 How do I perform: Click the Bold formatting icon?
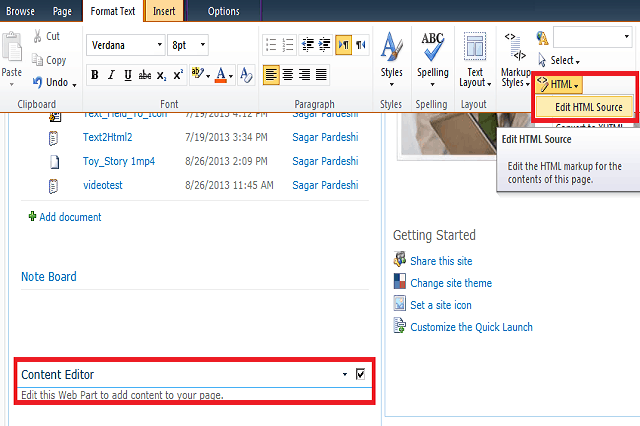click(x=95, y=75)
